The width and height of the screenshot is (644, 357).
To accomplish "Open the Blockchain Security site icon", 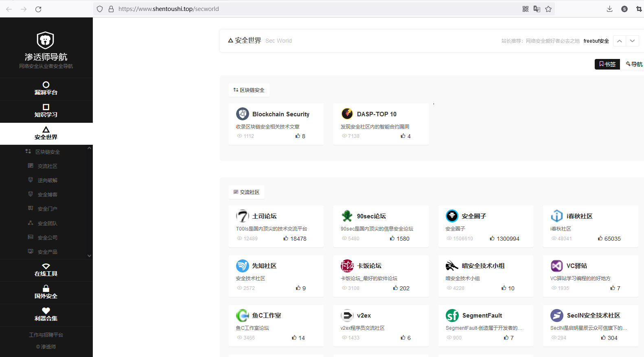I will pyautogui.click(x=243, y=114).
